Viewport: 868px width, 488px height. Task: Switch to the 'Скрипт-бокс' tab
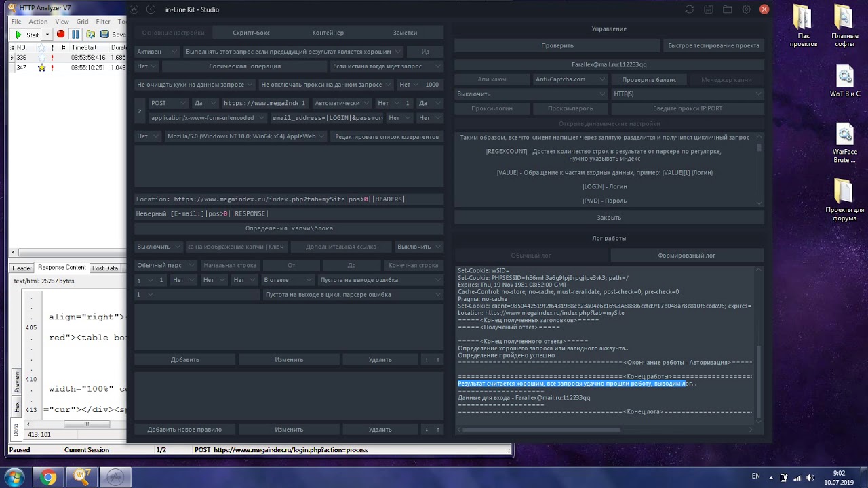coord(251,33)
